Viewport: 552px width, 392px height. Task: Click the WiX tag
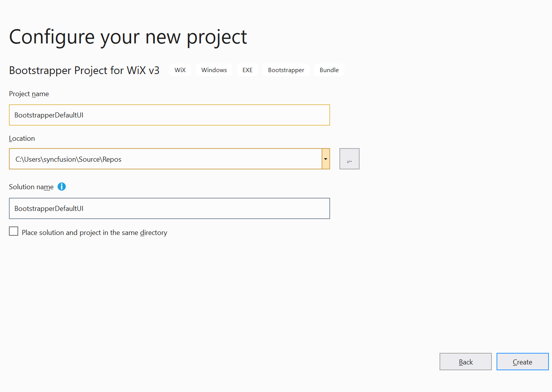pos(180,70)
